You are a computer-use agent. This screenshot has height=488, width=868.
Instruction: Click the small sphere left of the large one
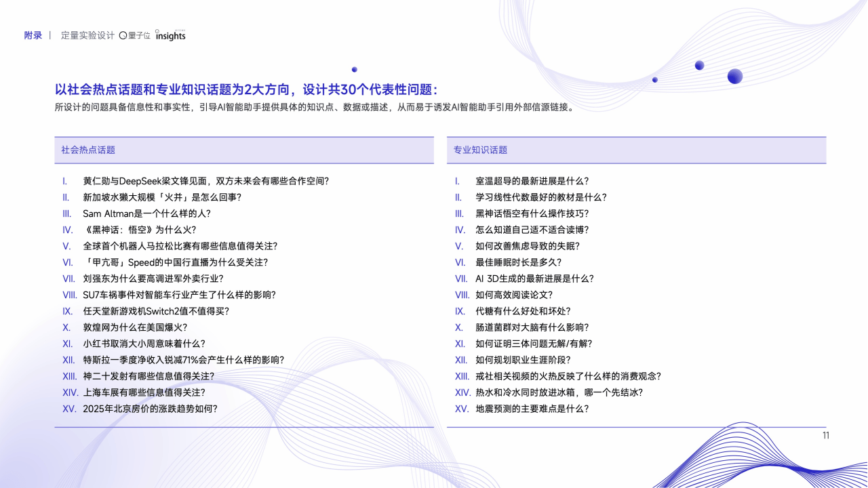click(699, 65)
